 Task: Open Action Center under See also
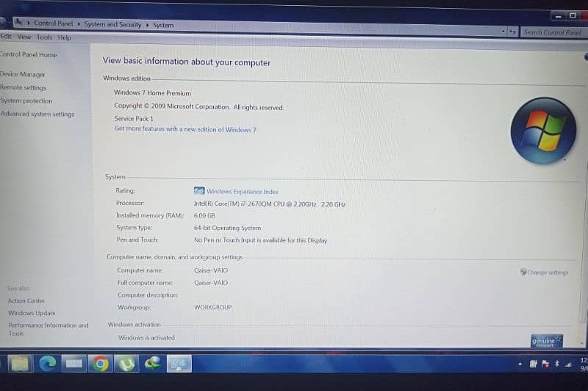click(x=26, y=301)
